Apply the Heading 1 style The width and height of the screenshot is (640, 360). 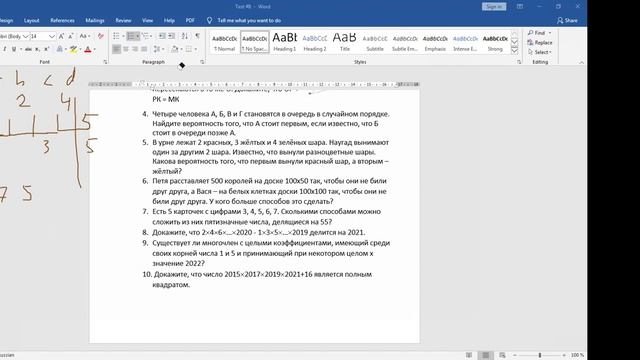pos(284,42)
